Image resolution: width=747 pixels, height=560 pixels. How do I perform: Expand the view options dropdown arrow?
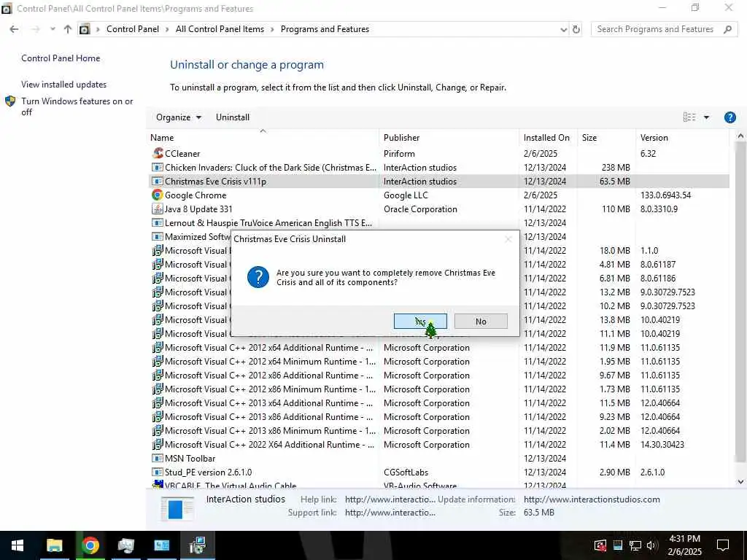tap(706, 117)
